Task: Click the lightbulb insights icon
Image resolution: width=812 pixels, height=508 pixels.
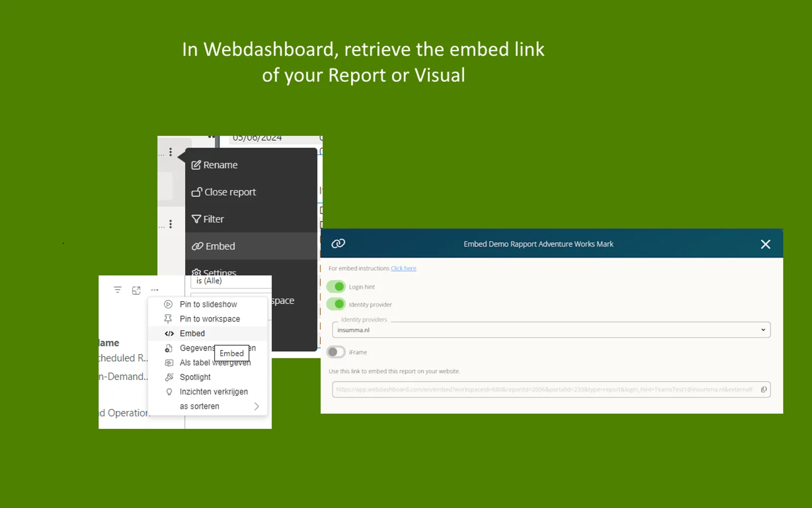Action: (169, 392)
